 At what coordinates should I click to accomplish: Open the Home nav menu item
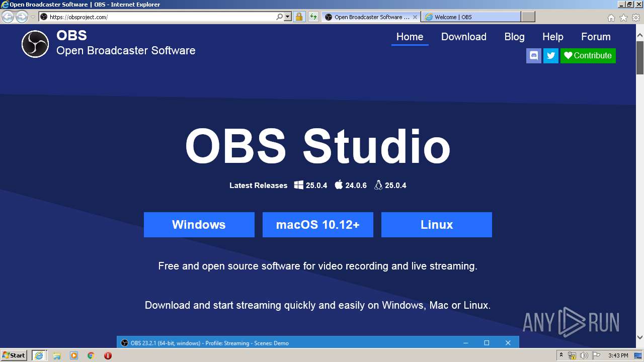point(410,37)
